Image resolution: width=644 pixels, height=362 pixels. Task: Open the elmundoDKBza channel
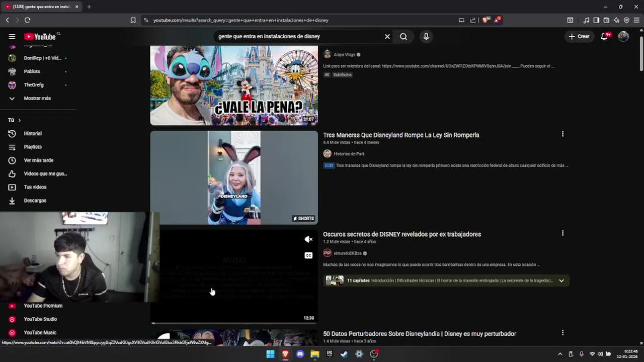(348, 253)
